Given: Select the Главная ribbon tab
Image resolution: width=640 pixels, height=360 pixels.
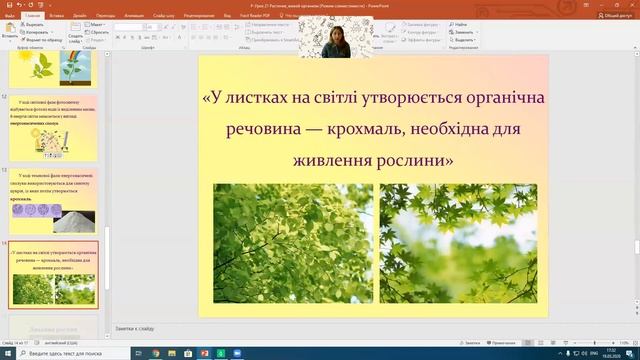Looking at the screenshot, I should (x=33, y=16).
